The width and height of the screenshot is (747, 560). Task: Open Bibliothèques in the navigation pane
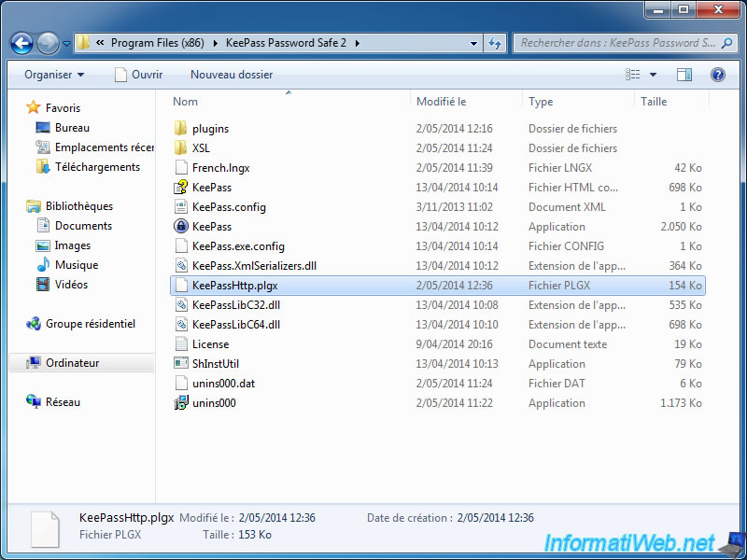(x=79, y=206)
